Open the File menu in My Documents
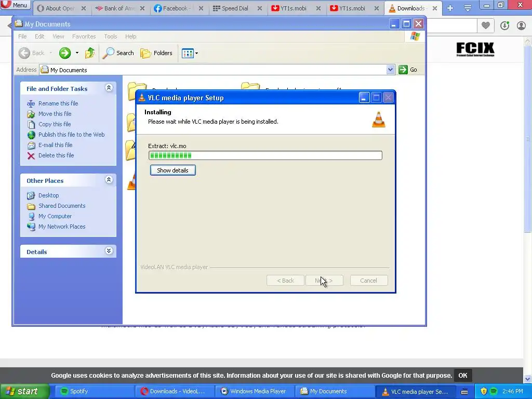Screen dimensions: 532x399 click(22, 36)
